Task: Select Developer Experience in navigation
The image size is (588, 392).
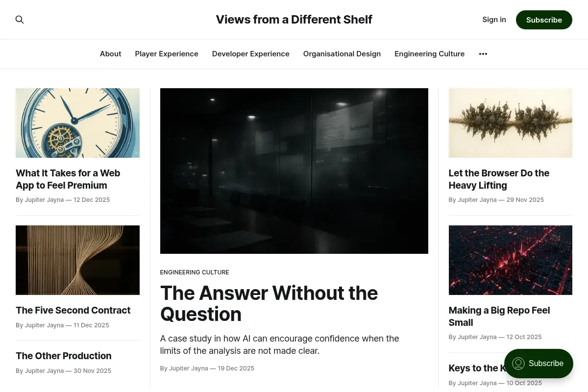Action: tap(251, 54)
